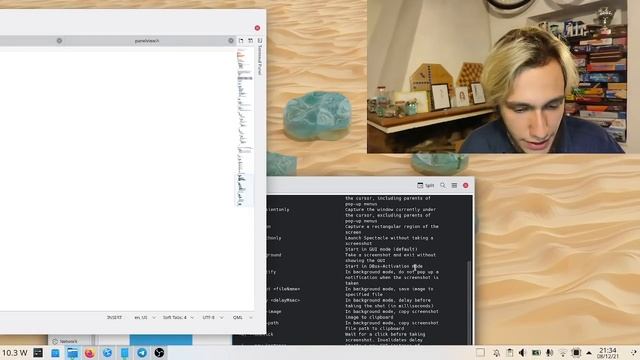Open the light blue editor app icon in taskbar
The image size is (640, 360).
(124, 353)
